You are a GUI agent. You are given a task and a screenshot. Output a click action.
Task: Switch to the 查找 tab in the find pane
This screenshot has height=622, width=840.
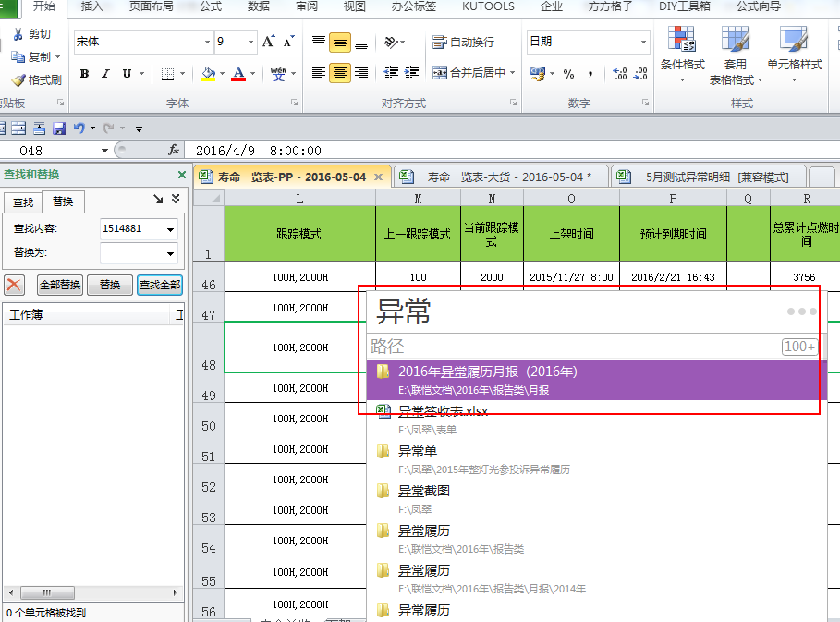point(23,202)
